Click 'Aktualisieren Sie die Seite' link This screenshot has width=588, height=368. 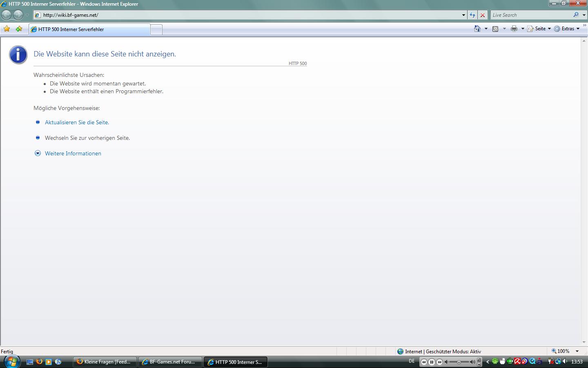coord(77,122)
